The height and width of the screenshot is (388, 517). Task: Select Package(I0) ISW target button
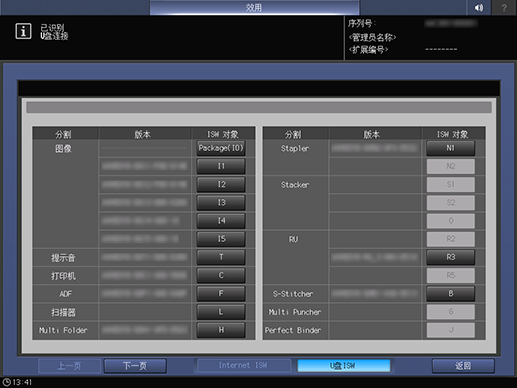point(221,148)
